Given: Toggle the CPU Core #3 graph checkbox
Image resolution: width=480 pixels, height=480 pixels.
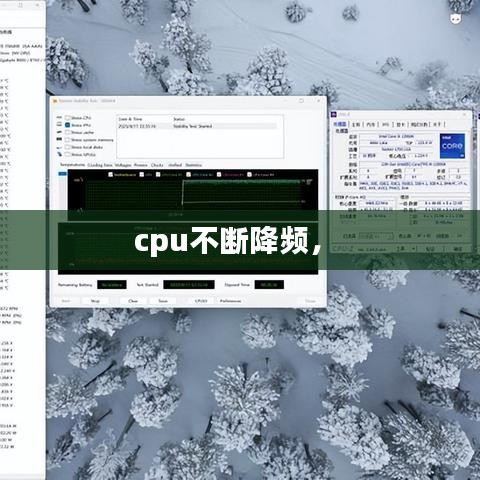Looking at the screenshot, I should pos(219,174).
